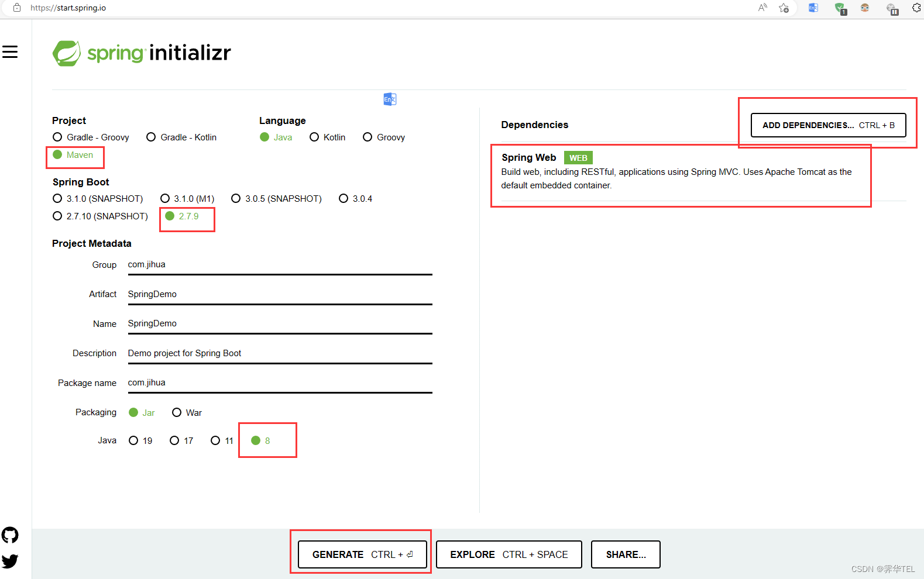Click the Add Dependencies button
Image resolution: width=924 pixels, height=579 pixels.
tap(828, 125)
